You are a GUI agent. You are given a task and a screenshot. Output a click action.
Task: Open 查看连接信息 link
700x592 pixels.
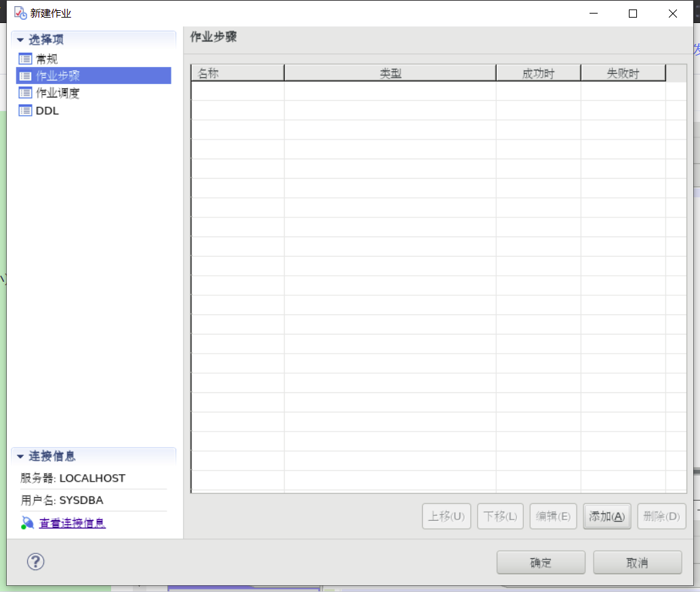[72, 522]
